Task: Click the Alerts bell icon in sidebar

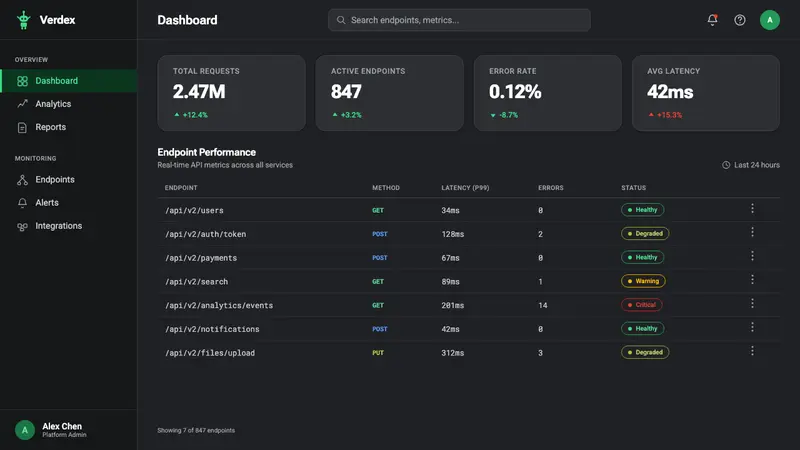Action: point(22,203)
